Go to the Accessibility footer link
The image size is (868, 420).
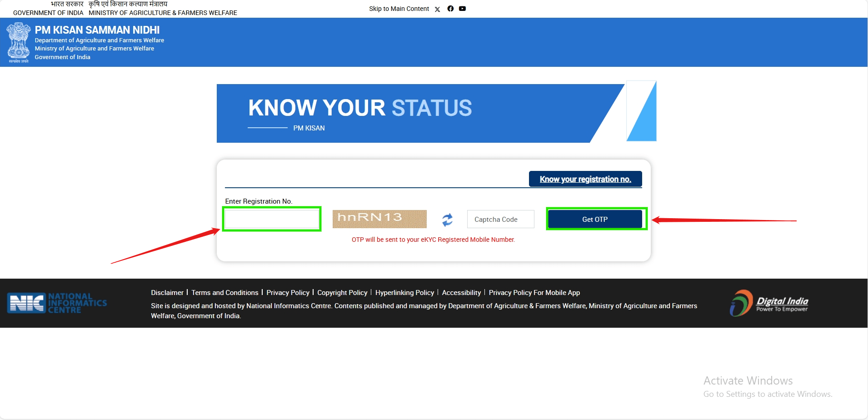[x=461, y=293]
